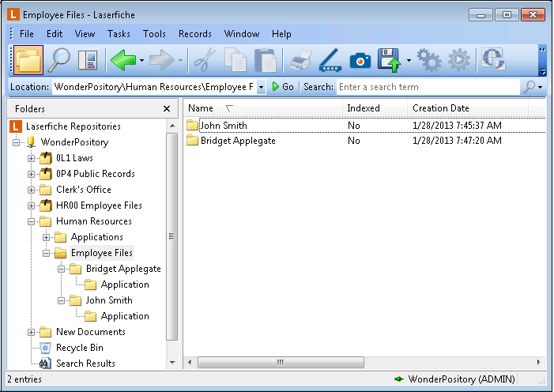Click the double gears workflow icon

(x=429, y=60)
